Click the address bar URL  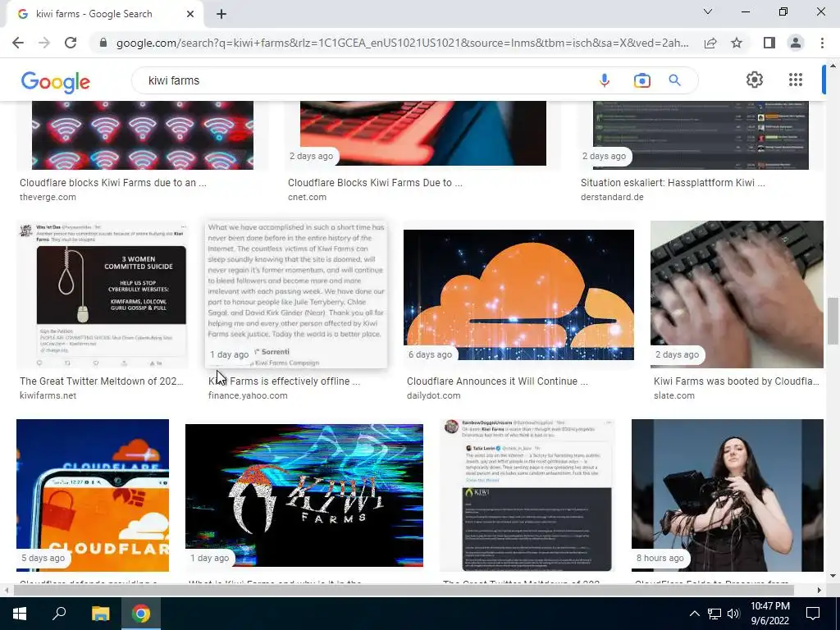(402, 43)
